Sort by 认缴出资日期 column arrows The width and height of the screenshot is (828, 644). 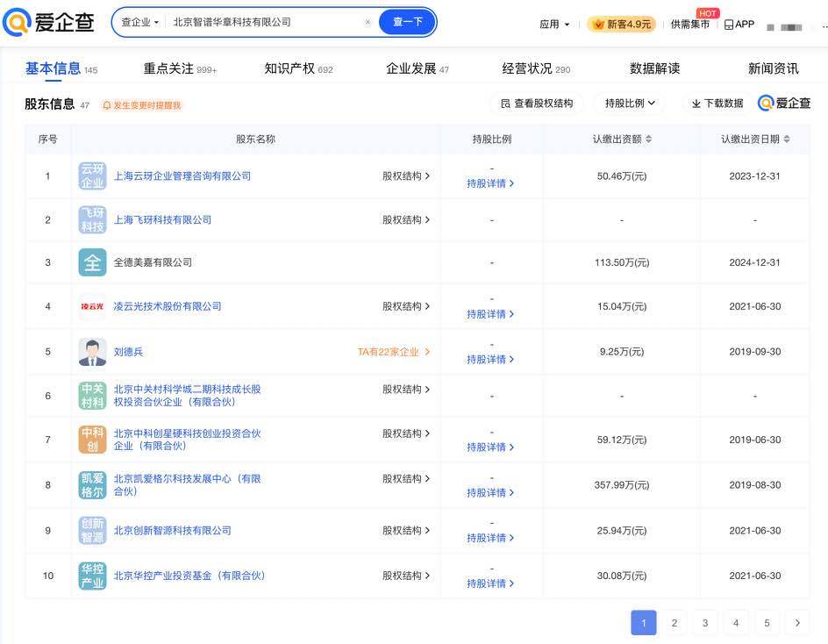coord(787,140)
